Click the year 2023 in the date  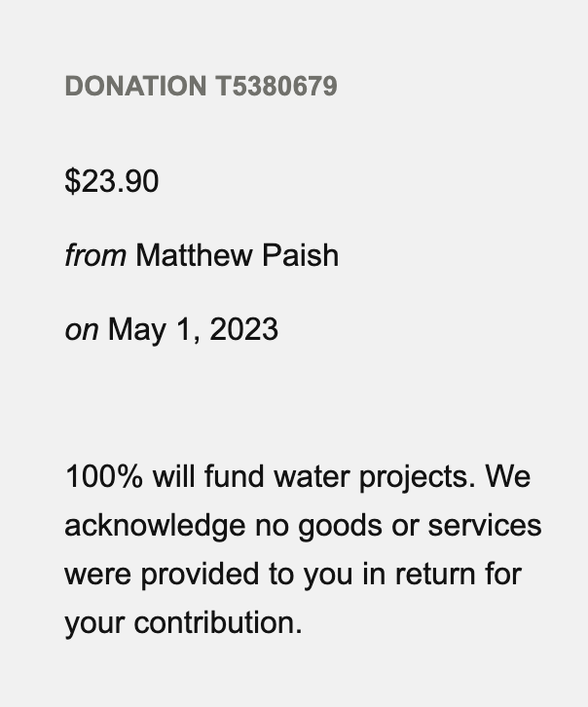pyautogui.click(x=243, y=329)
